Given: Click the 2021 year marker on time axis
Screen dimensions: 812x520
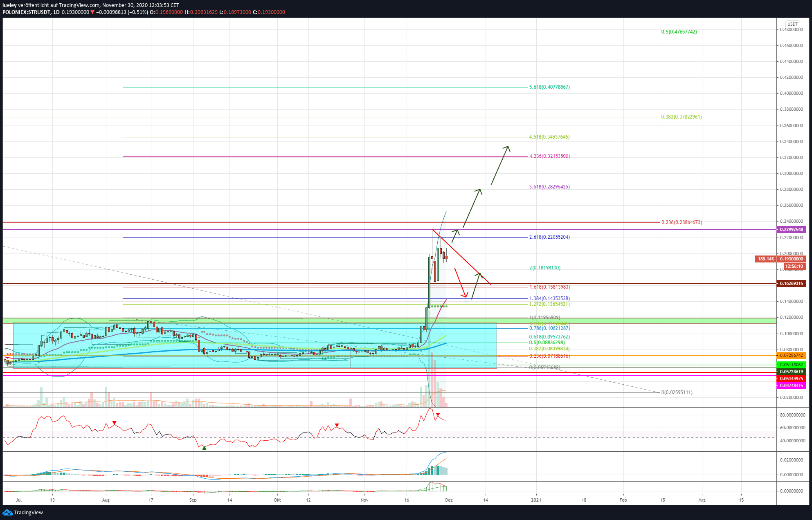Looking at the screenshot, I should tap(536, 500).
